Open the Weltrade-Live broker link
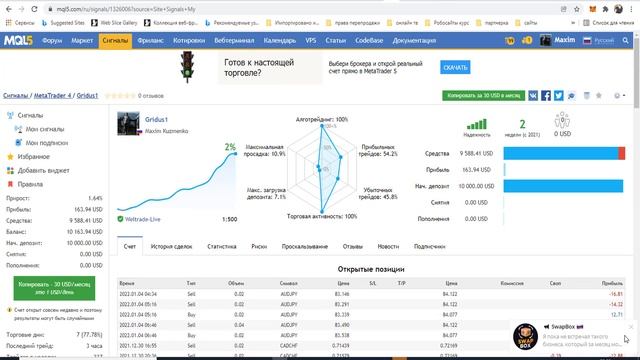The image size is (640, 360). [142, 219]
